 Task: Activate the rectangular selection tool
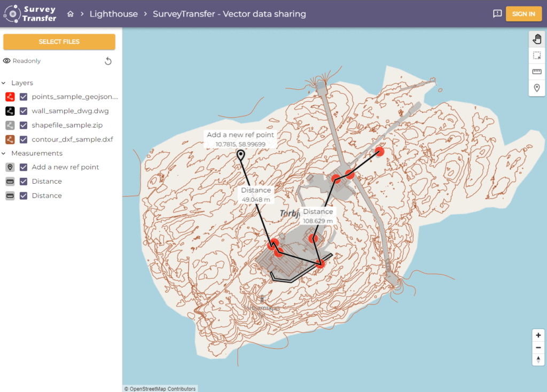537,54
